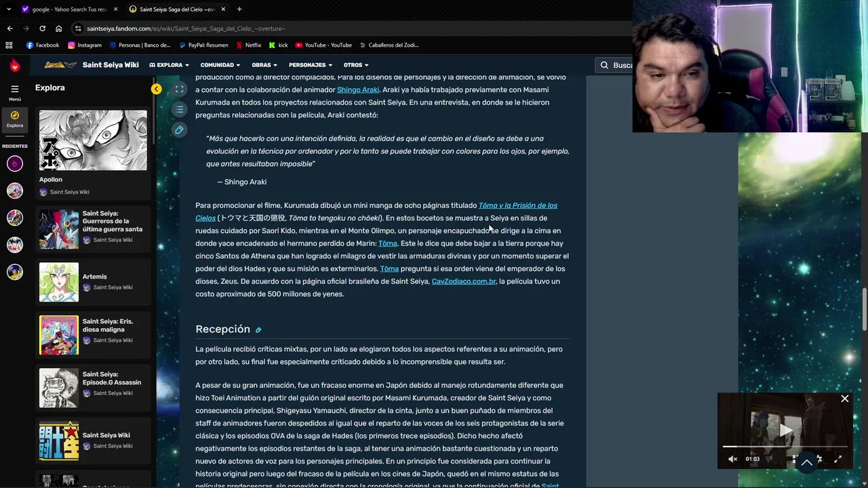Open the second recent wiki avatar
Image resolution: width=868 pixels, height=488 pixels.
click(x=14, y=190)
